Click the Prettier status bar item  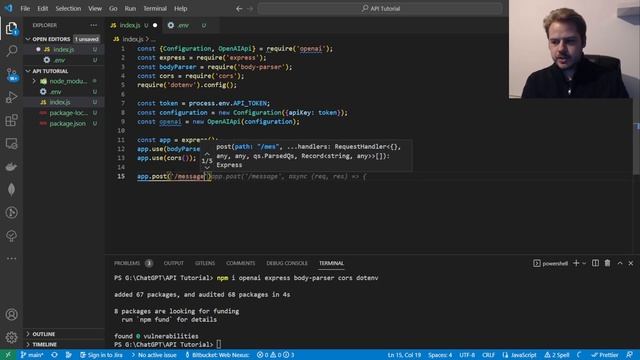pos(605,355)
